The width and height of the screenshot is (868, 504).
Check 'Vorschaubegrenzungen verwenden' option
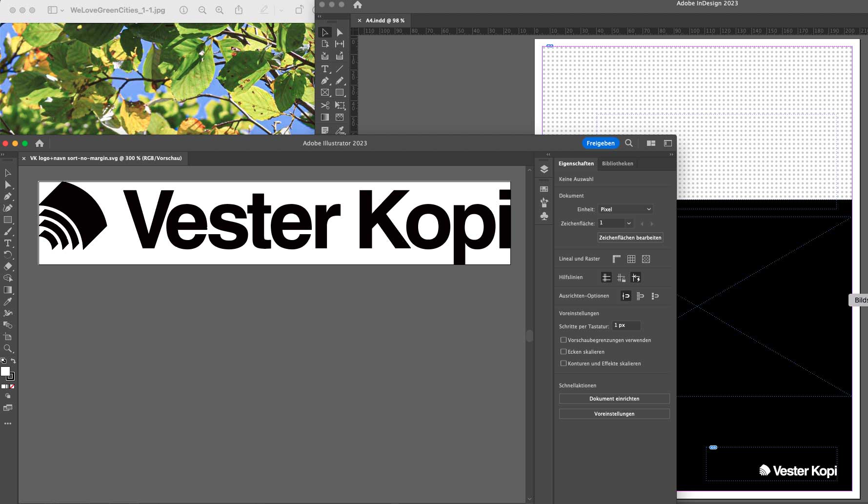[x=564, y=340]
